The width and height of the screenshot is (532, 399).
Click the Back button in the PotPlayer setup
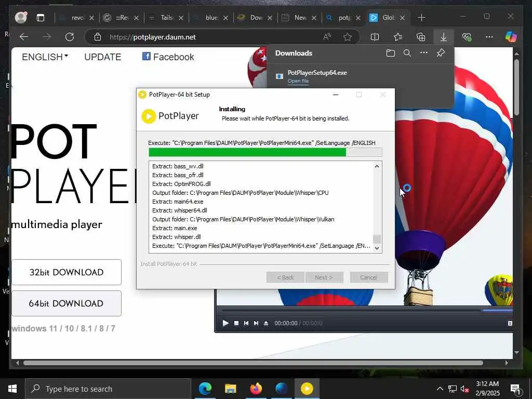click(285, 277)
